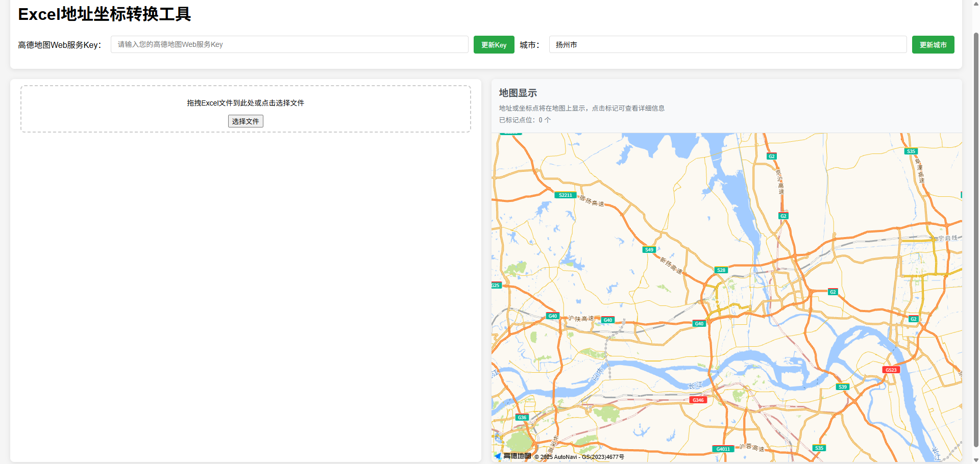Image resolution: width=980 pixels, height=464 pixels.
Task: Click the G40 沪陕高速 road shield
Action: pos(552,316)
